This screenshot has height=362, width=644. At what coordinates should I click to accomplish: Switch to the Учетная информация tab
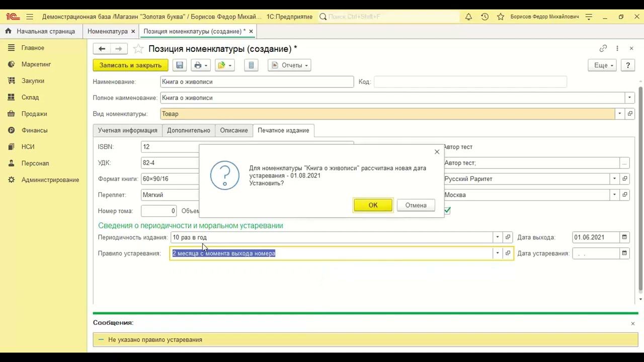[x=128, y=130]
